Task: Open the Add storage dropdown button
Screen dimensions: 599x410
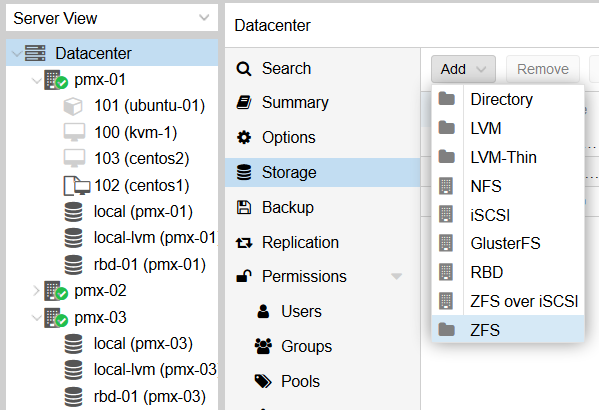Action: (x=463, y=69)
